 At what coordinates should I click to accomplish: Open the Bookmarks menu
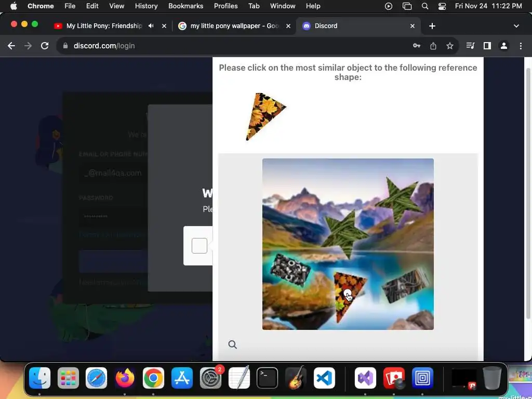185,6
